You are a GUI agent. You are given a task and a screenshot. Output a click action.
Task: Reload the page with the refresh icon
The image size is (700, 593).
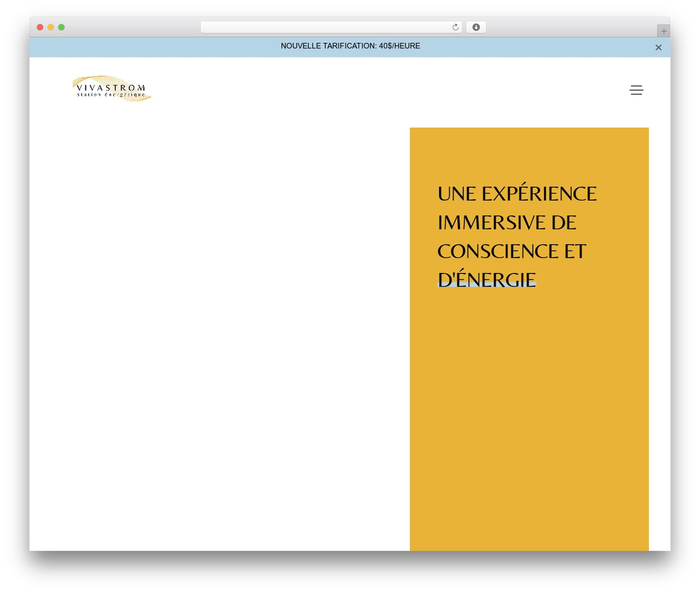point(455,27)
